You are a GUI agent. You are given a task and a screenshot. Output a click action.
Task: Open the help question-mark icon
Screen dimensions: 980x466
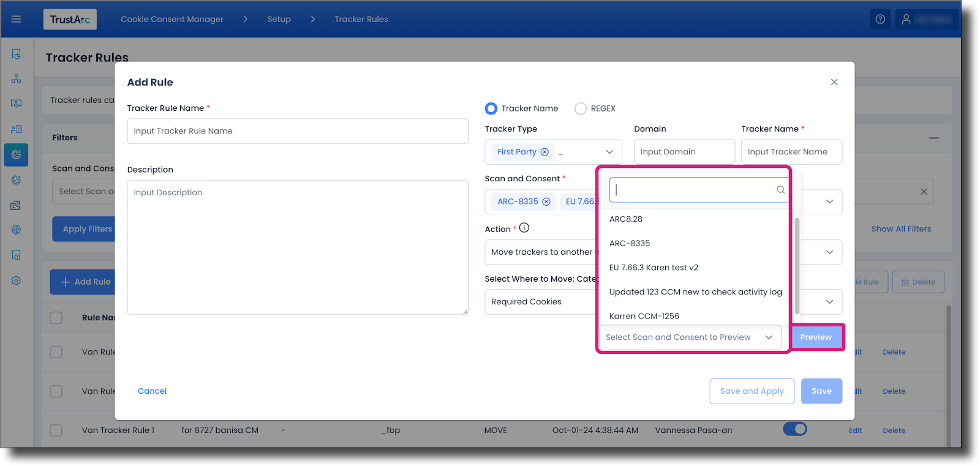(880, 20)
